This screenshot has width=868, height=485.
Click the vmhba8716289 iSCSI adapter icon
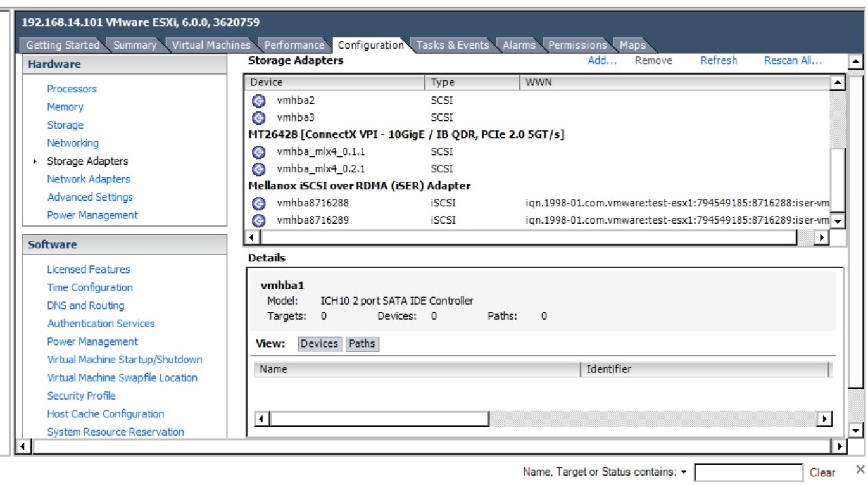(258, 220)
